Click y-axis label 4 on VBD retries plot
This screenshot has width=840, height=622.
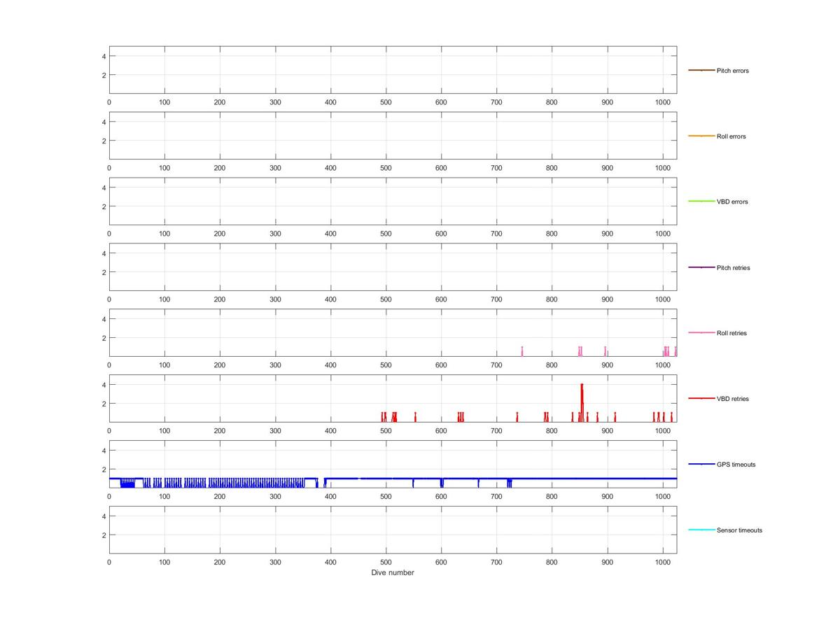coord(103,384)
